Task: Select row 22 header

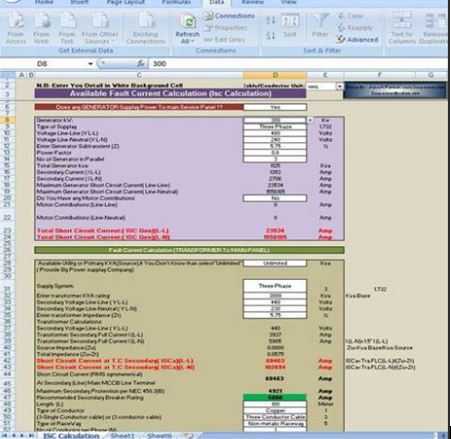Action: click(7, 217)
